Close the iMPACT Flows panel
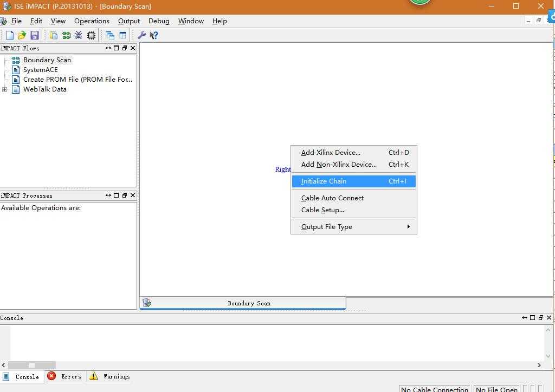This screenshot has width=555, height=392. [133, 48]
